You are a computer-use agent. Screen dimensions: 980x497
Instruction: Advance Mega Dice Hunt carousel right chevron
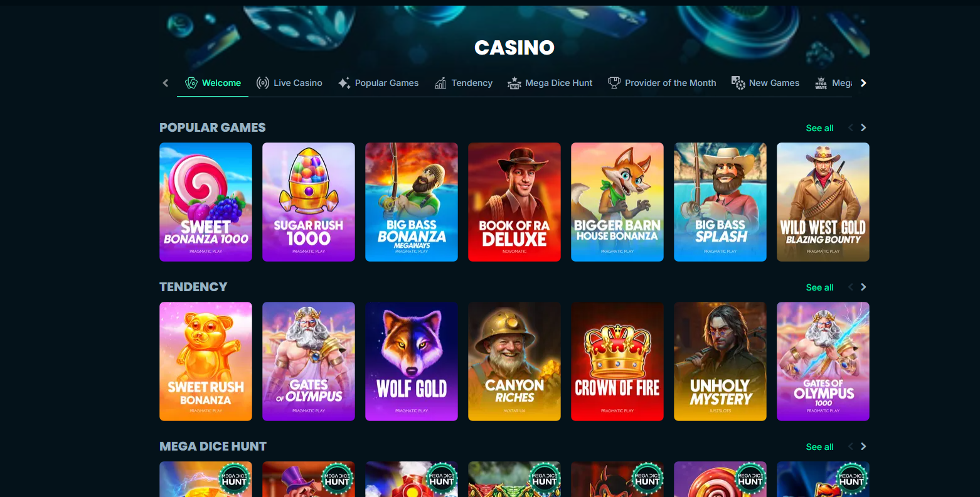point(863,447)
